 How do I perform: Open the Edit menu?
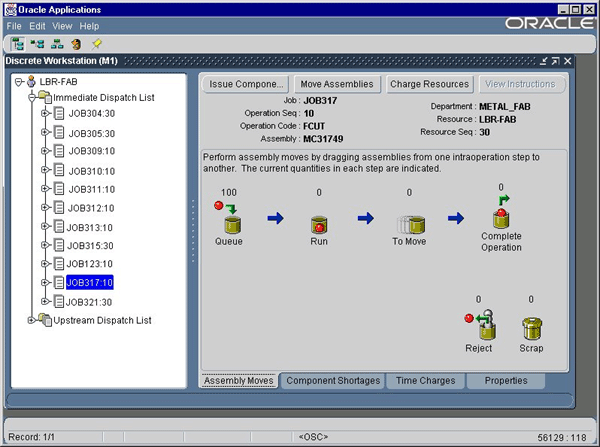click(x=37, y=26)
